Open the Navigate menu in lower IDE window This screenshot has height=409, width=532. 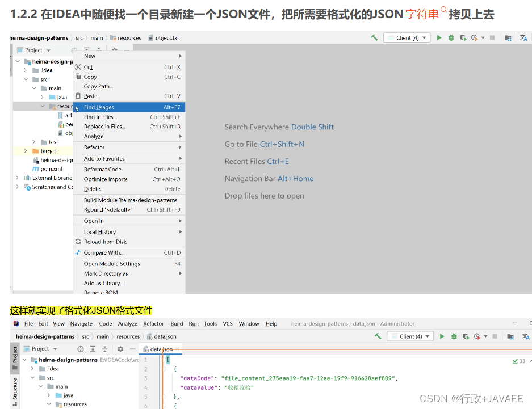[x=81, y=323]
